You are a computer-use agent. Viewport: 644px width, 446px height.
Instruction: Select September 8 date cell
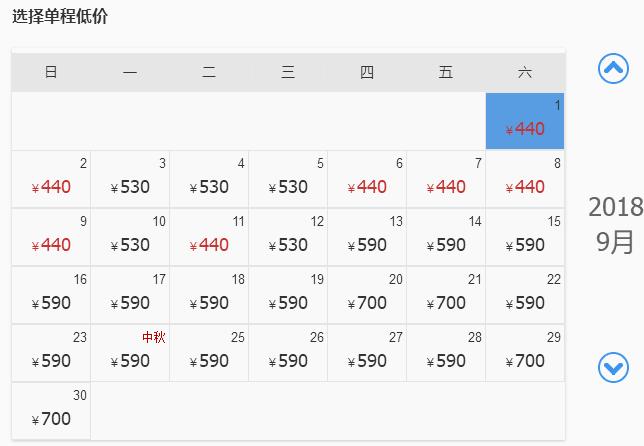pyautogui.click(x=525, y=179)
